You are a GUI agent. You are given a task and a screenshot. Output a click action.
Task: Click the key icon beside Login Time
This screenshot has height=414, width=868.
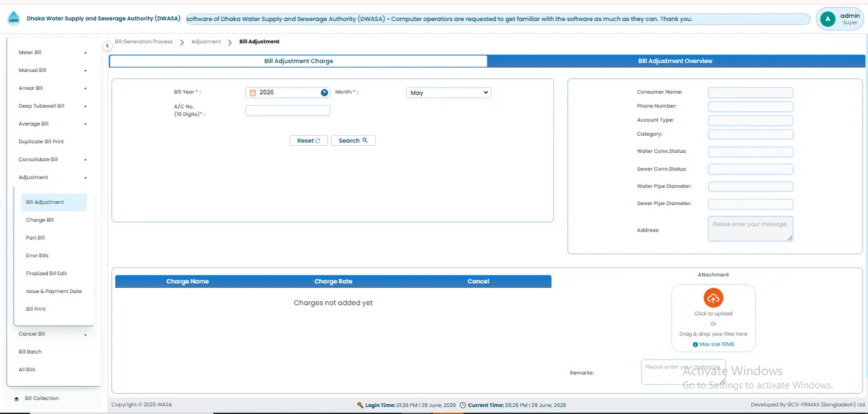(360, 405)
